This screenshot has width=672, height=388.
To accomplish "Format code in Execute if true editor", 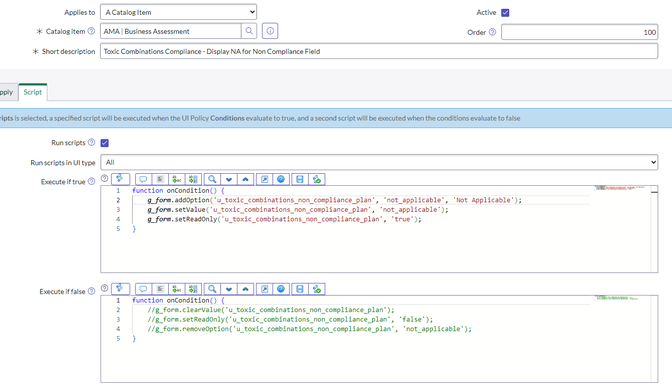I will click(x=160, y=179).
